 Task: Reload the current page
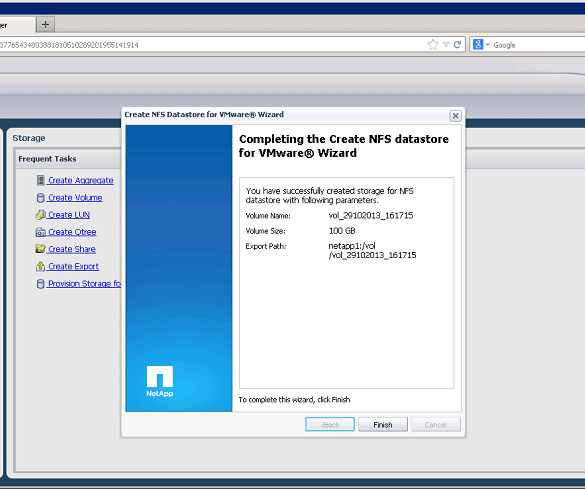pyautogui.click(x=457, y=45)
